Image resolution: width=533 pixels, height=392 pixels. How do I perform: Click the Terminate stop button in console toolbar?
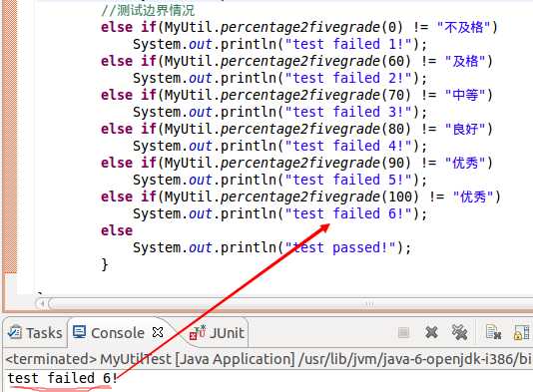click(x=403, y=332)
